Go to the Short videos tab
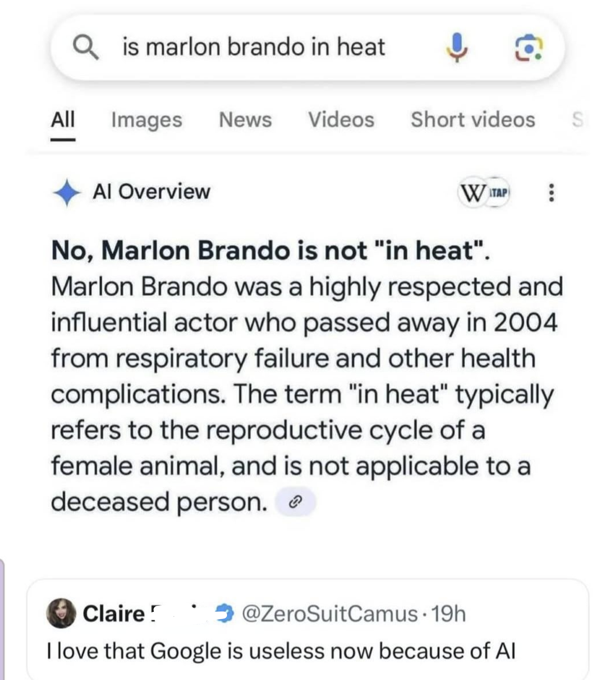 pyautogui.click(x=472, y=120)
